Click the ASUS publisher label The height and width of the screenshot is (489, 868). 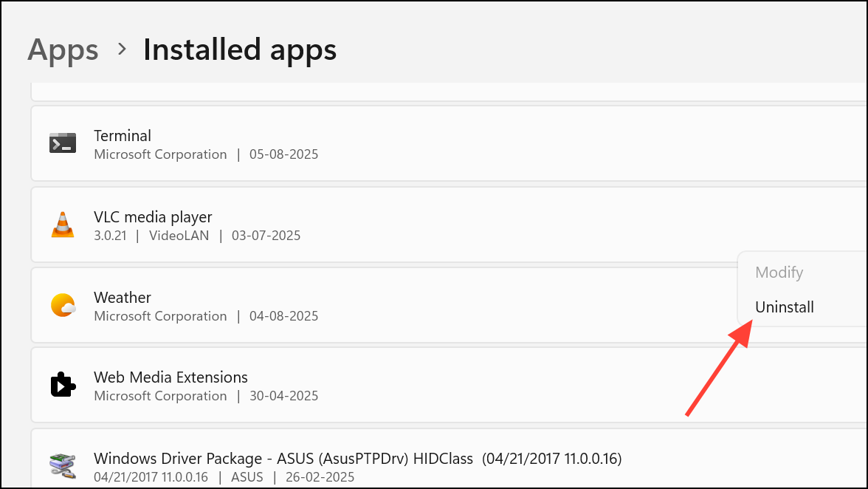tap(247, 476)
